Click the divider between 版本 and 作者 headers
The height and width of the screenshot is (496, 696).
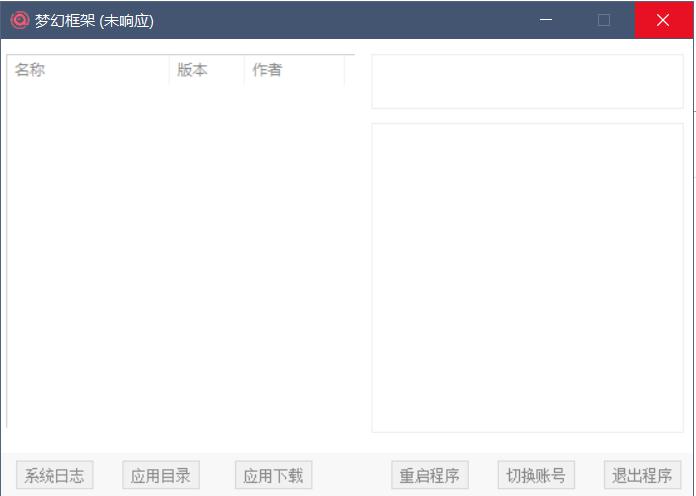click(x=244, y=70)
